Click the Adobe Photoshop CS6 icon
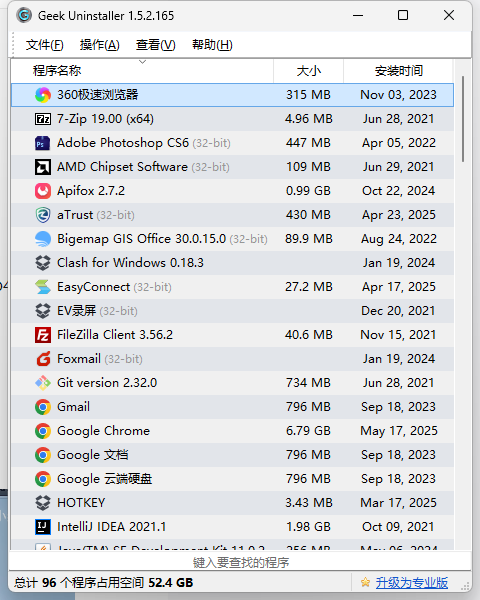This screenshot has height=600, width=480. pos(43,143)
